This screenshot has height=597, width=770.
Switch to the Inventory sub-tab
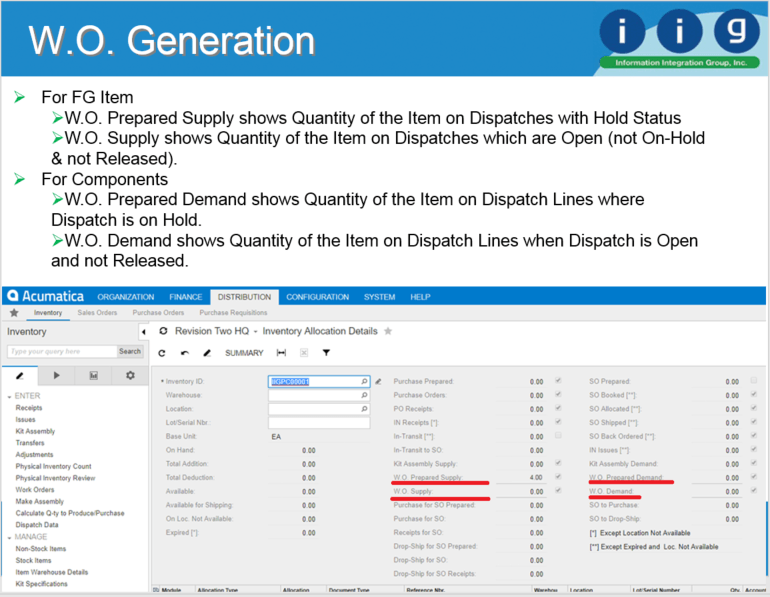pos(48,313)
